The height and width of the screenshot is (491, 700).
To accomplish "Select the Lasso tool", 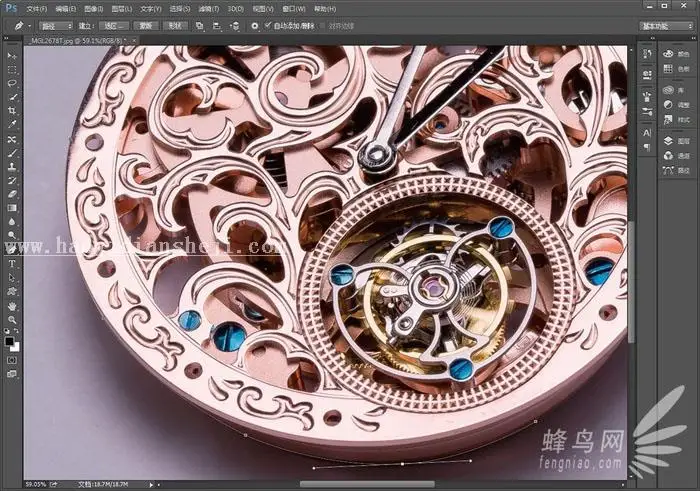I will click(12, 83).
